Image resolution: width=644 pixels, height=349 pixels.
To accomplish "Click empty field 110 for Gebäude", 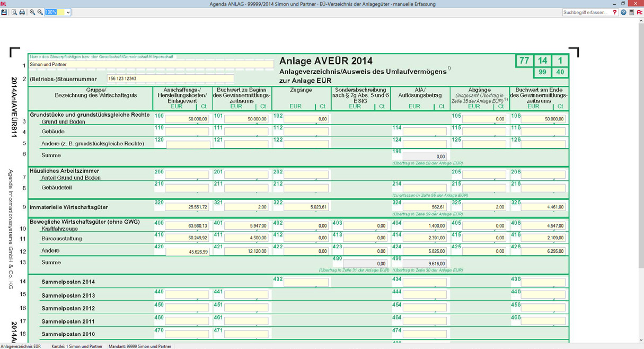I will click(x=187, y=132).
